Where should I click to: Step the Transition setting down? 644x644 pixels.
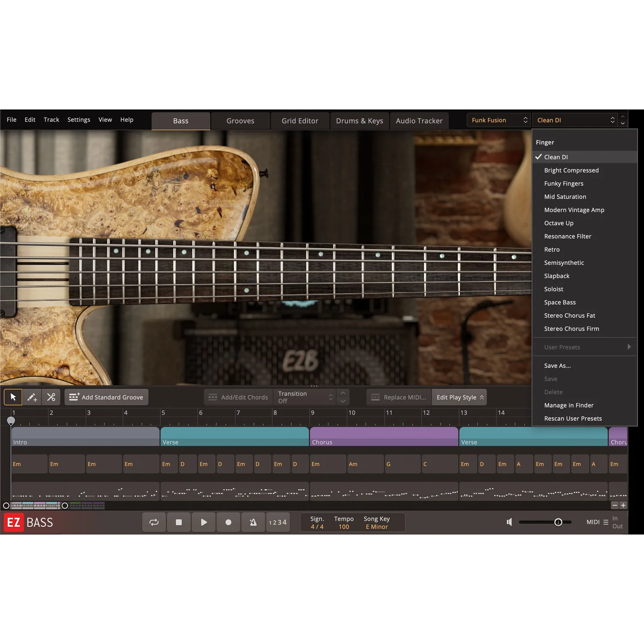(343, 401)
